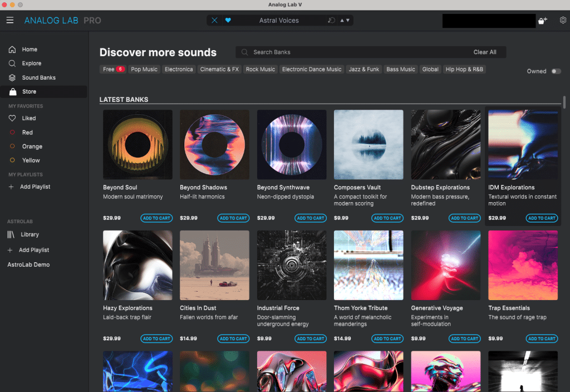The height and width of the screenshot is (392, 570).
Task: Open Explore in the sidebar
Action: [x=31, y=63]
